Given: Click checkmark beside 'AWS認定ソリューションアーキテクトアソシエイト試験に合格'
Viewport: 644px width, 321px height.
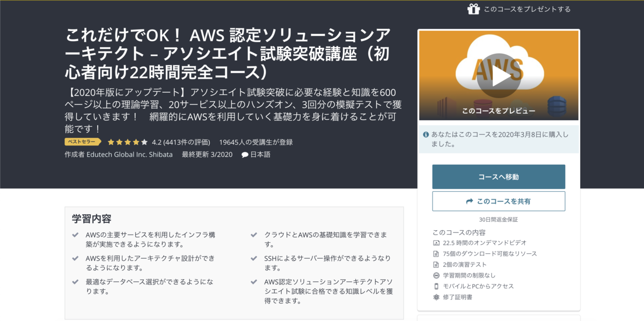Looking at the screenshot, I should click(x=254, y=282).
